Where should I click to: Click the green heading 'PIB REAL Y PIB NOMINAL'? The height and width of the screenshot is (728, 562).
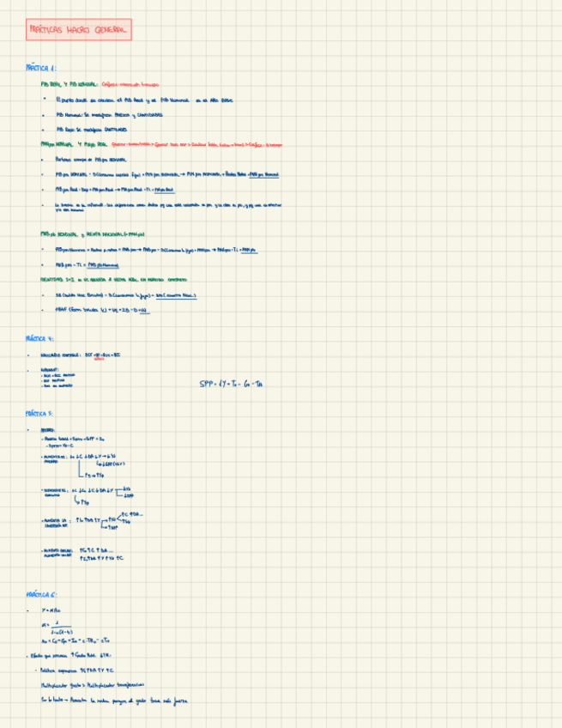69,84
